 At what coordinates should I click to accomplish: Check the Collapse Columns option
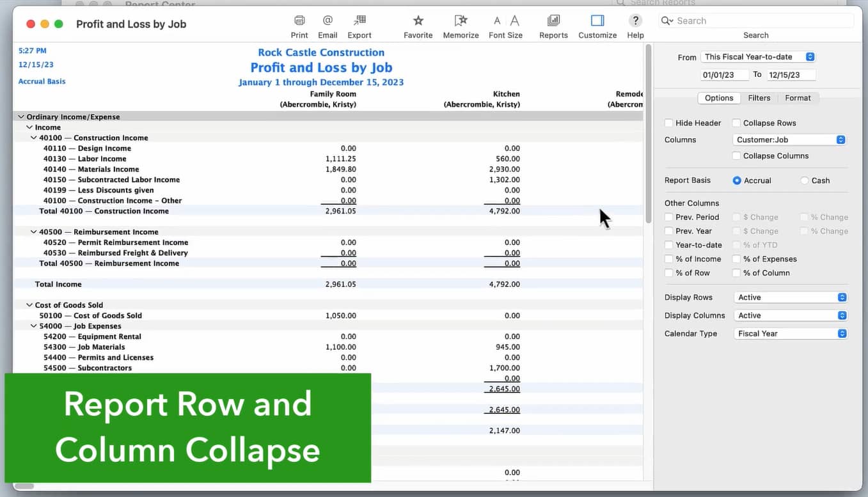(x=736, y=155)
